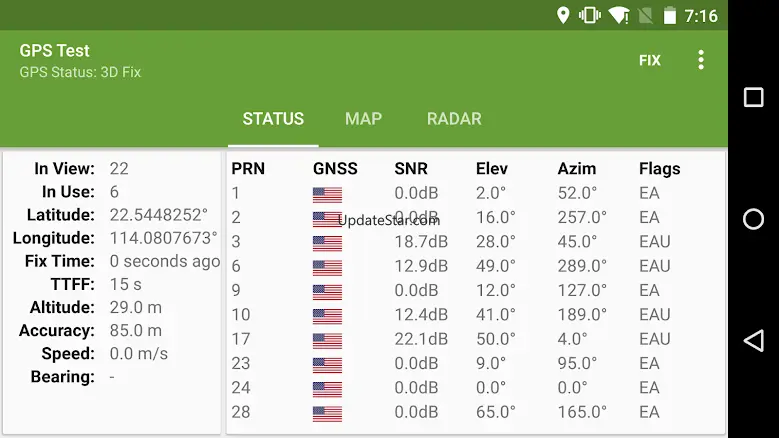The width and height of the screenshot is (779, 438).
Task: Tap the location pin status icon
Action: pyautogui.click(x=563, y=15)
